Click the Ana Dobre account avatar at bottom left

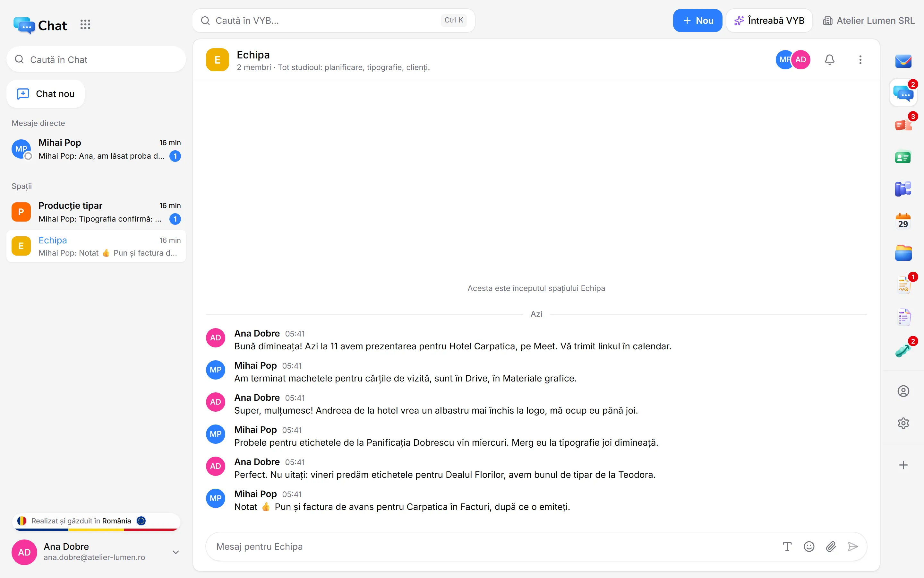[24, 552]
